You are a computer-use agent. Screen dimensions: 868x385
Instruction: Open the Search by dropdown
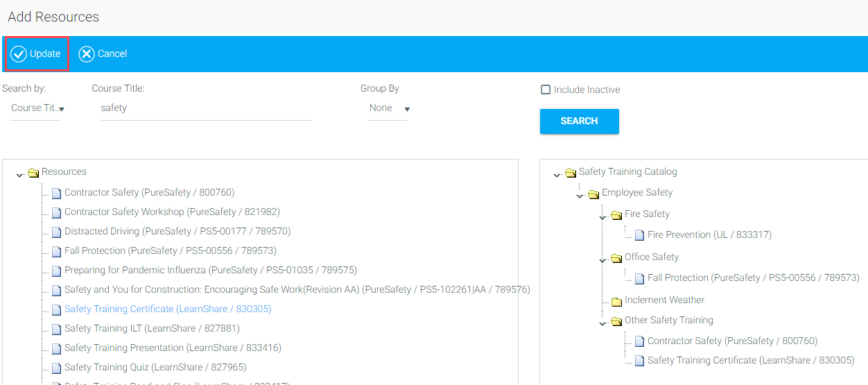point(37,108)
